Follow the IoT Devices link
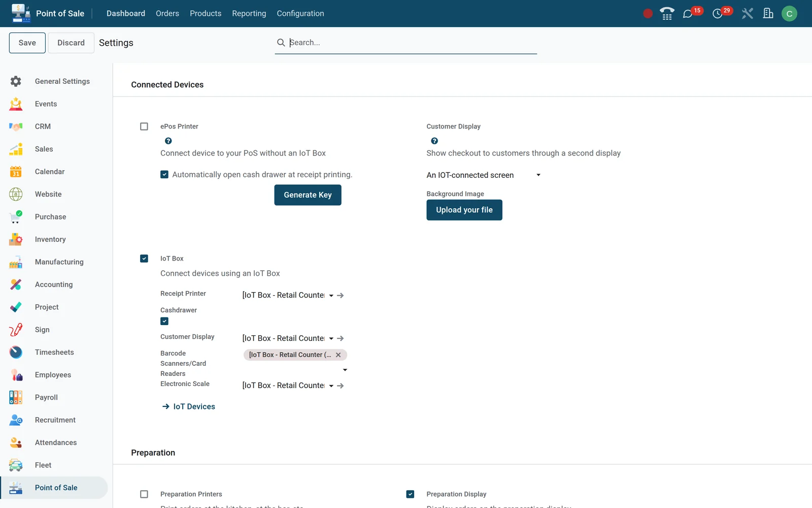 coord(189,406)
